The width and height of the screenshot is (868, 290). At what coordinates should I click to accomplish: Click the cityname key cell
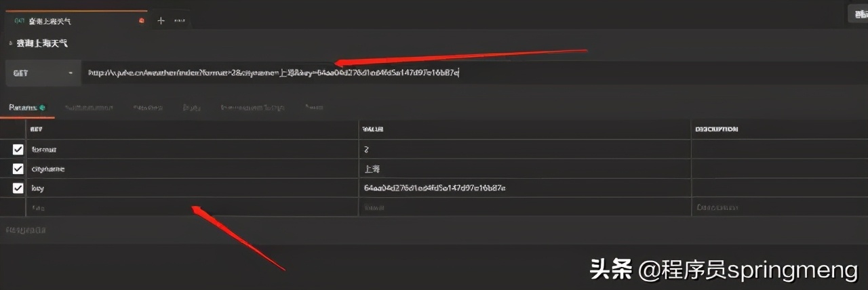tap(192, 169)
